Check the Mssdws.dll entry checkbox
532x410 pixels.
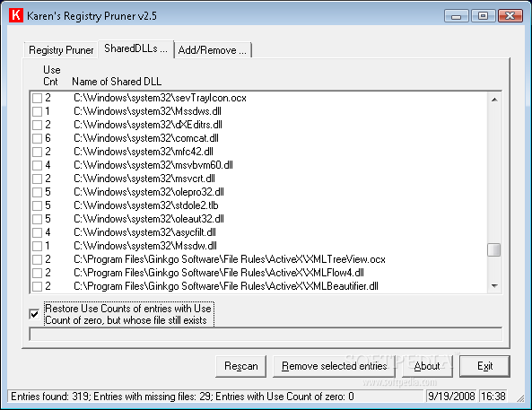(x=37, y=111)
